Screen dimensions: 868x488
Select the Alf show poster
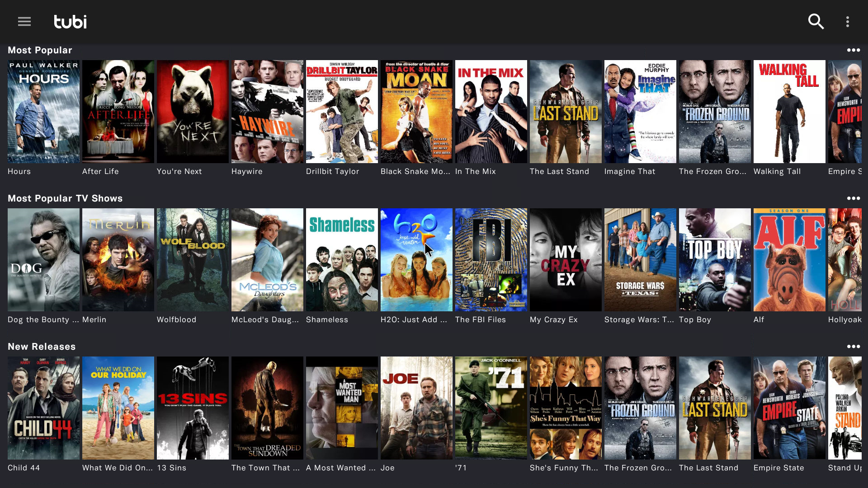click(789, 260)
